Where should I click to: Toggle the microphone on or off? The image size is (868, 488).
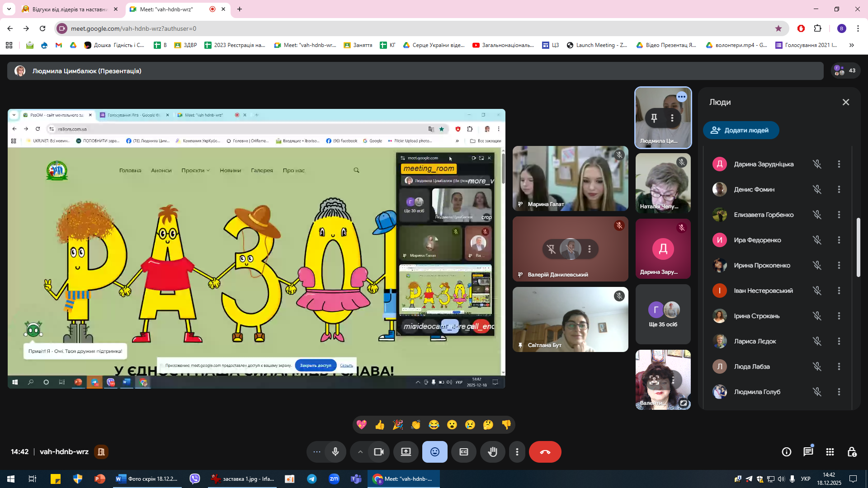(x=335, y=452)
